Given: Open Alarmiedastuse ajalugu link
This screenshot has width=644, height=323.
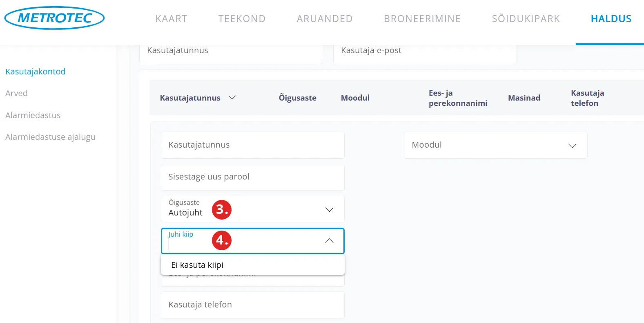Looking at the screenshot, I should (x=50, y=137).
